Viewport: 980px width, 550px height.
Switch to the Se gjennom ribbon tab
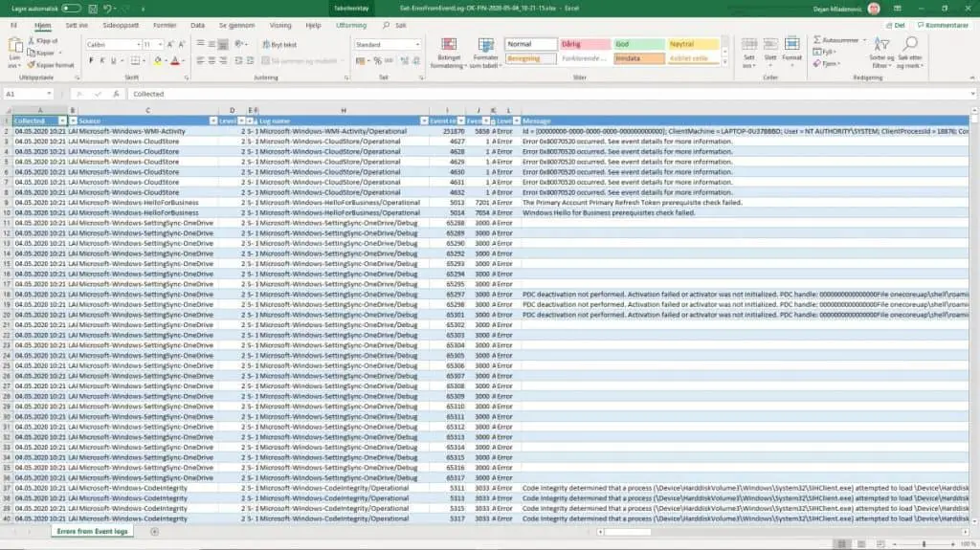pos(237,26)
